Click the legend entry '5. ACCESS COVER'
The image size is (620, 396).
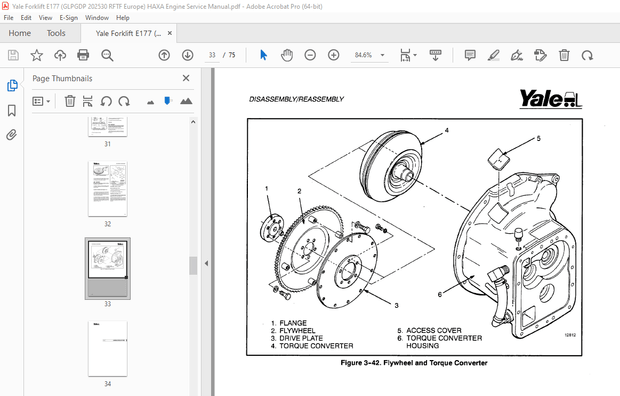pyautogui.click(x=429, y=330)
